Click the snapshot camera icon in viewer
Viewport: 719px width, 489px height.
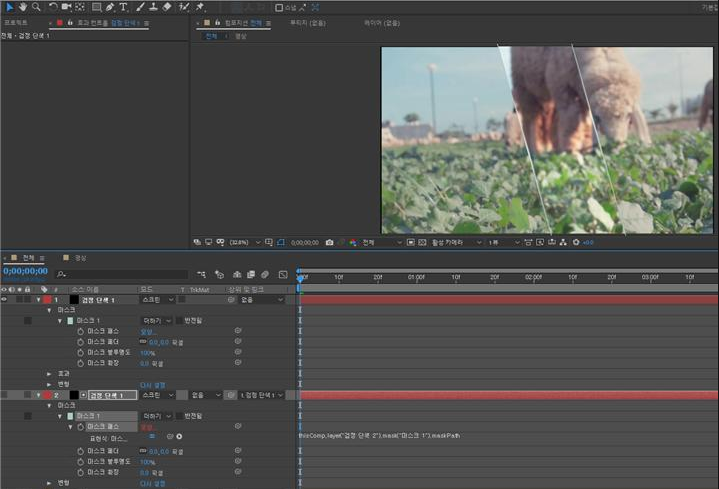[x=329, y=242]
